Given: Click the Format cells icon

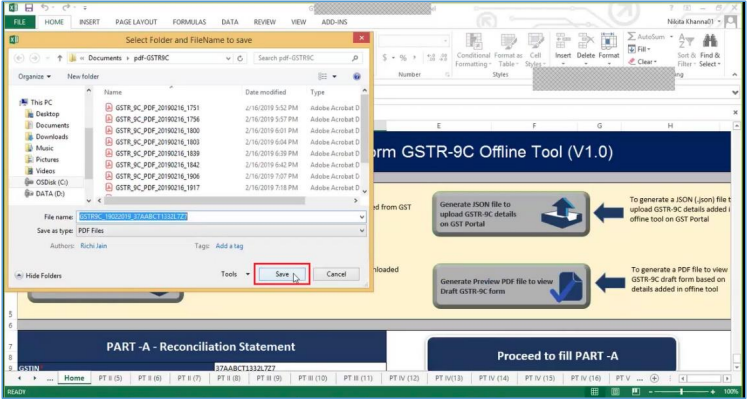Looking at the screenshot, I should pyautogui.click(x=609, y=41).
